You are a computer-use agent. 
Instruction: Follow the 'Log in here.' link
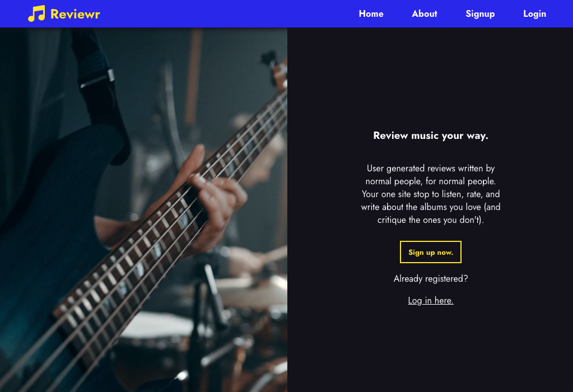click(x=431, y=300)
